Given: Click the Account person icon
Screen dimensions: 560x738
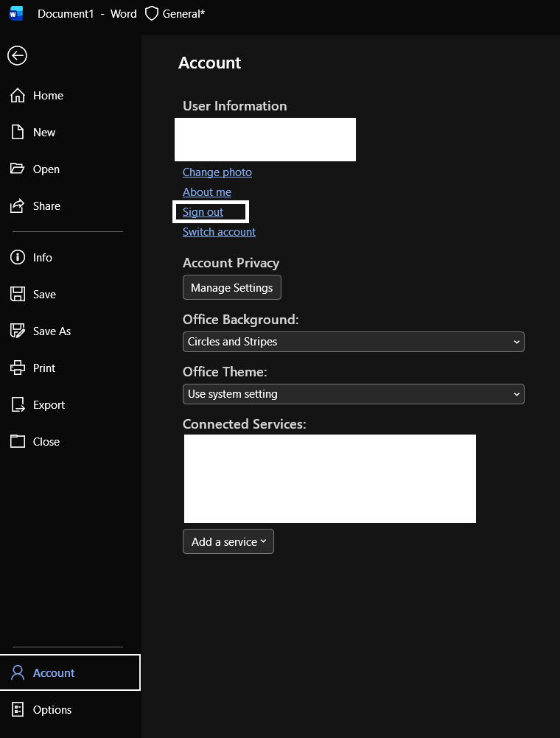Looking at the screenshot, I should (x=18, y=672).
